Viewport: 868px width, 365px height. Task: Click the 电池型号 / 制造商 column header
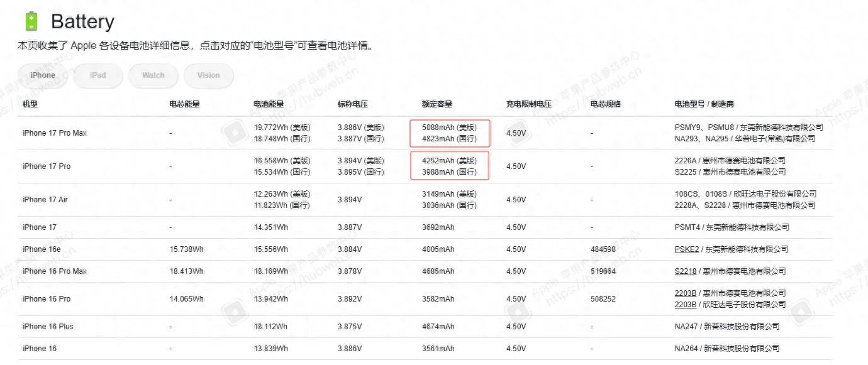[x=704, y=104]
